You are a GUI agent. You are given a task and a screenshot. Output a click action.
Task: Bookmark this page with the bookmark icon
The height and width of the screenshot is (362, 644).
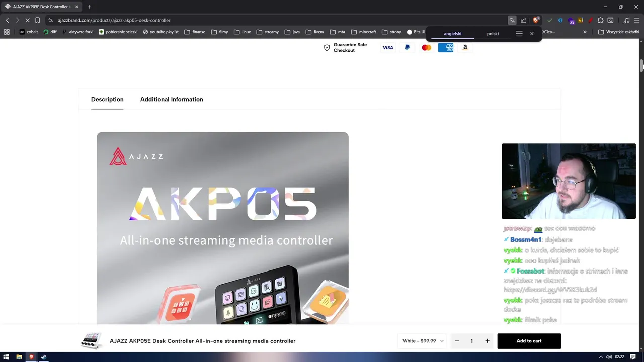pyautogui.click(x=37, y=20)
